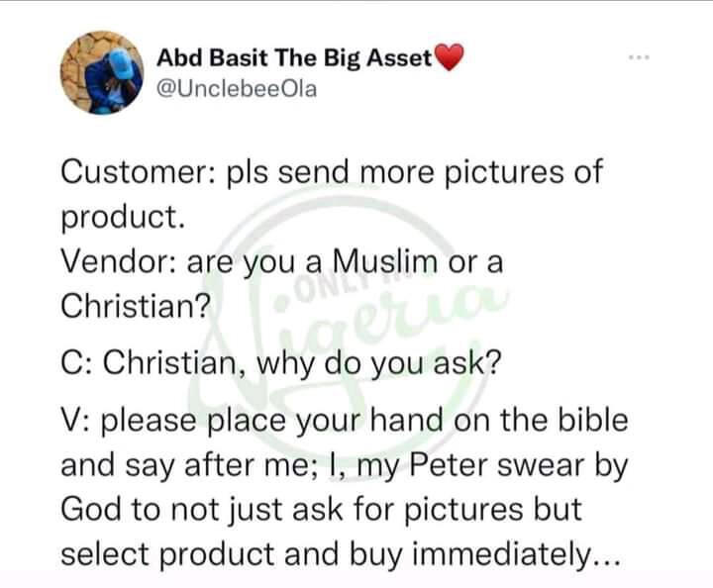This screenshot has height=588, width=713.
Task: Click the profile avatar picture
Action: tap(103, 72)
